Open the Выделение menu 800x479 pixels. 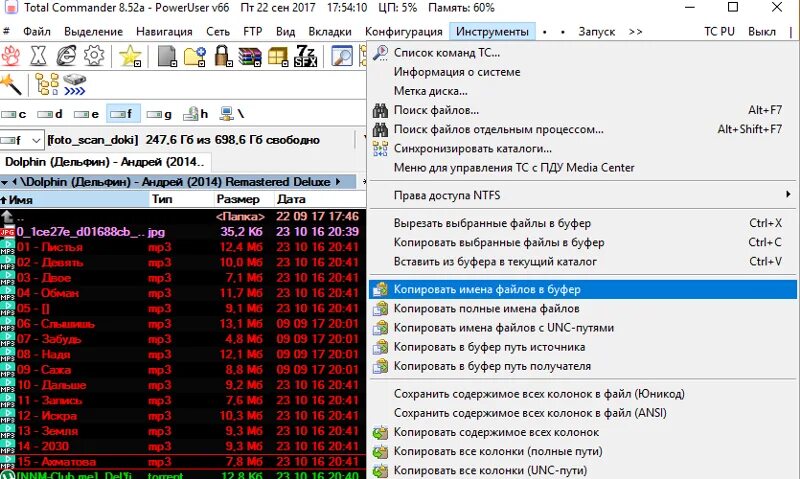tap(93, 32)
